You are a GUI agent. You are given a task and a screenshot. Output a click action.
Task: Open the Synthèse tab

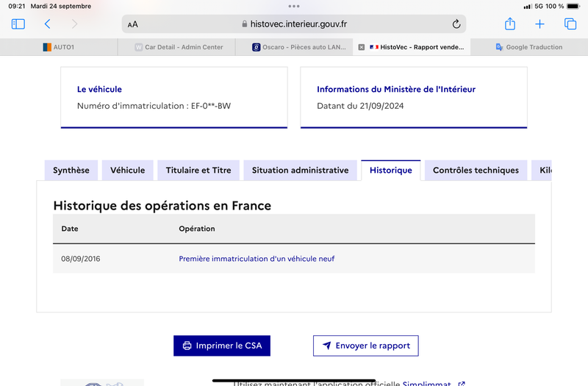71,171
